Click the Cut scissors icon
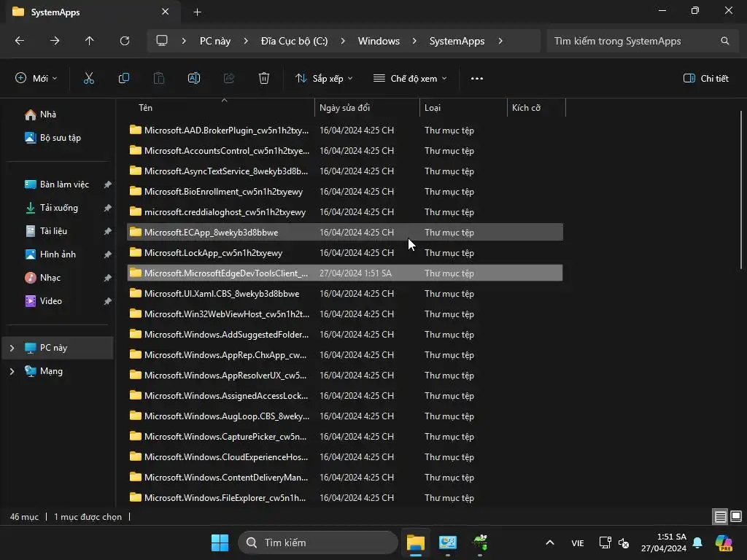The image size is (747, 560). tap(88, 79)
